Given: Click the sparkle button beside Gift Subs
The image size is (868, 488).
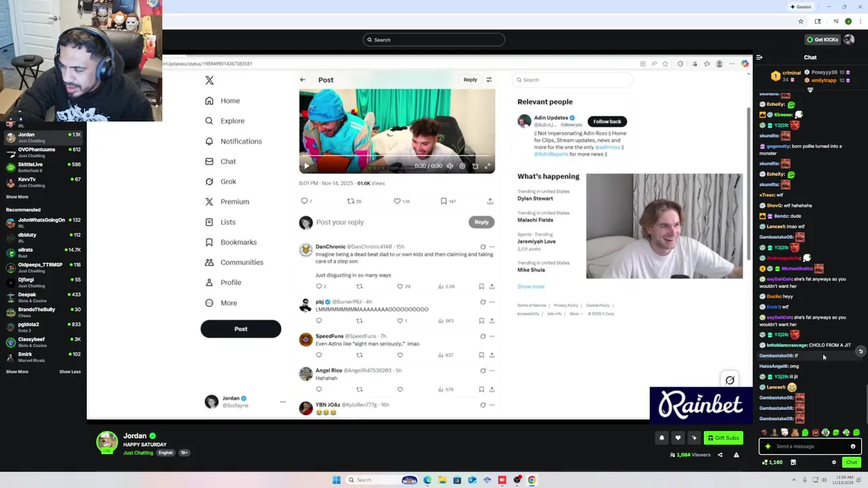Looking at the screenshot, I should pos(694,438).
